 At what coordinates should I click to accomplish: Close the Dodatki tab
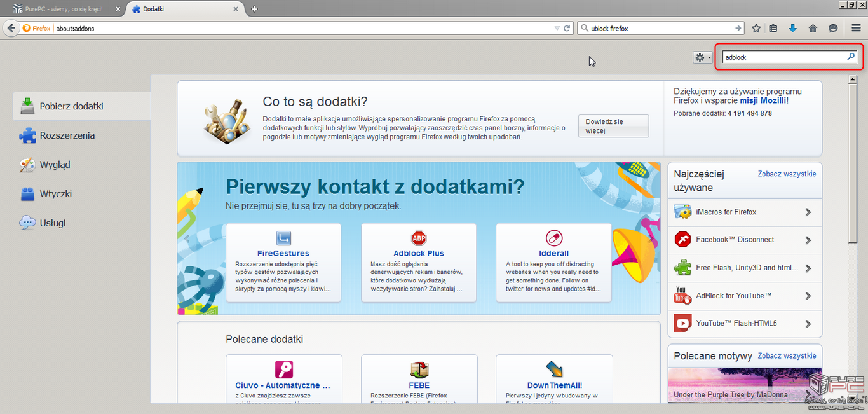pyautogui.click(x=236, y=10)
